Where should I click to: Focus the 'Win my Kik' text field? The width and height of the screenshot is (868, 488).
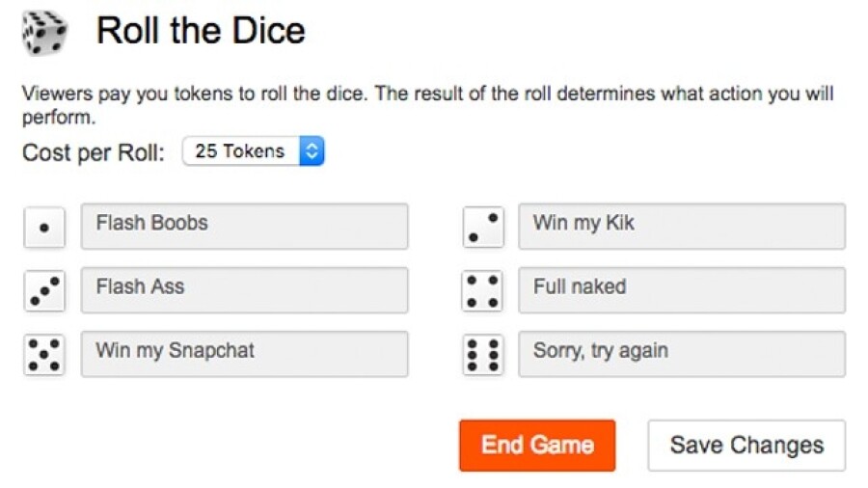coord(681,226)
